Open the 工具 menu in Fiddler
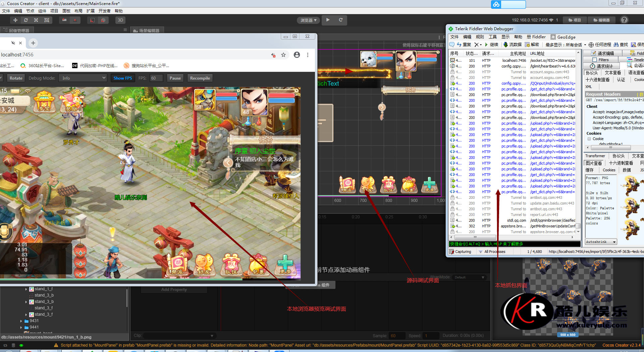This screenshot has height=352, width=644. point(493,37)
